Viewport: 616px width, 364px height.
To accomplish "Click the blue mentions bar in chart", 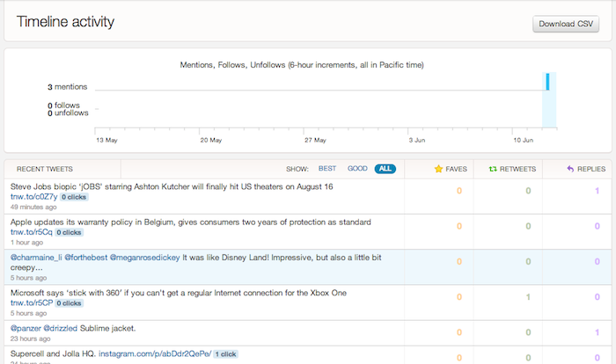I will pos(547,82).
